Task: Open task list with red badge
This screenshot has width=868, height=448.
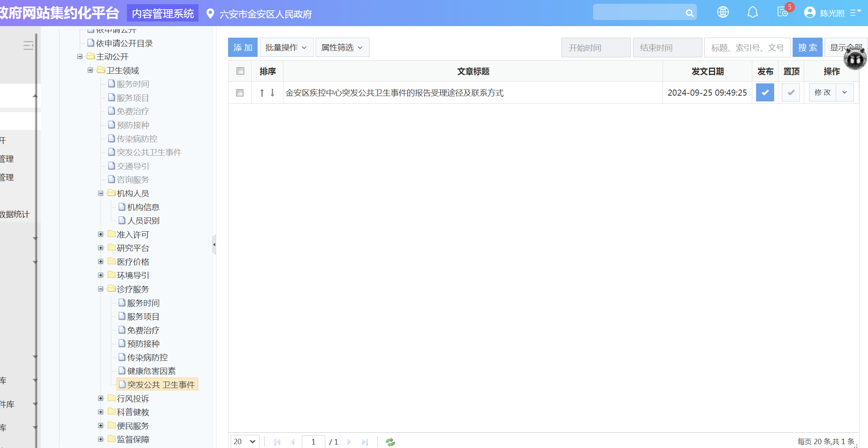Action: [782, 12]
